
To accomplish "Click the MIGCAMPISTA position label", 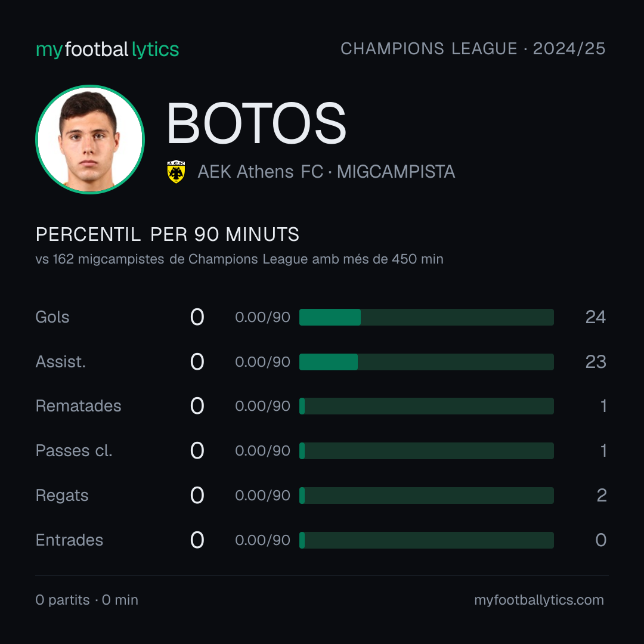I will (x=396, y=172).
